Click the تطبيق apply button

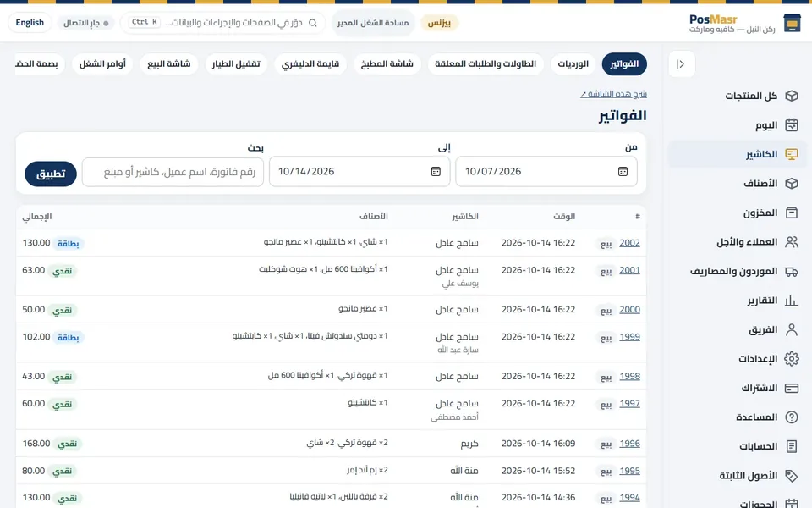51,174
